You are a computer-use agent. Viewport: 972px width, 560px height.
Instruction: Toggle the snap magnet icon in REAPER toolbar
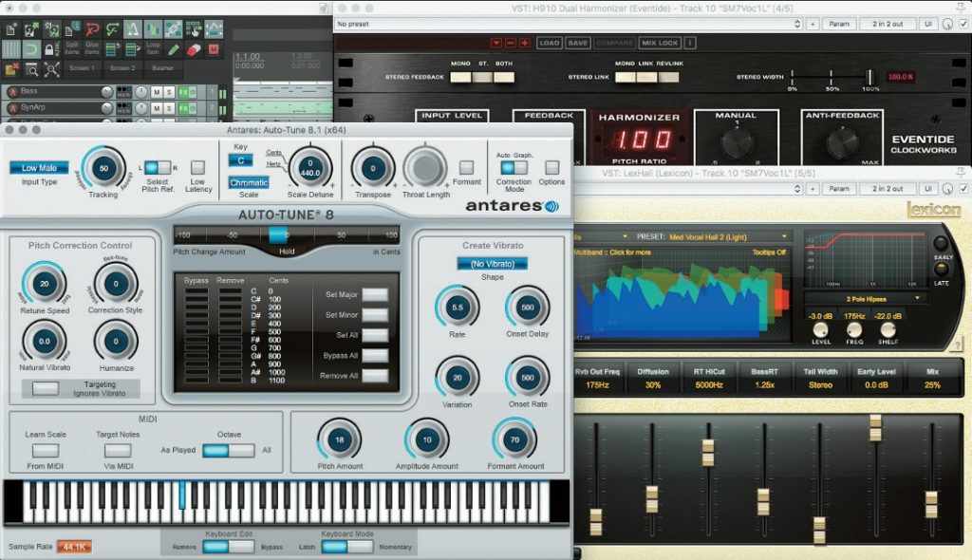coord(31,49)
